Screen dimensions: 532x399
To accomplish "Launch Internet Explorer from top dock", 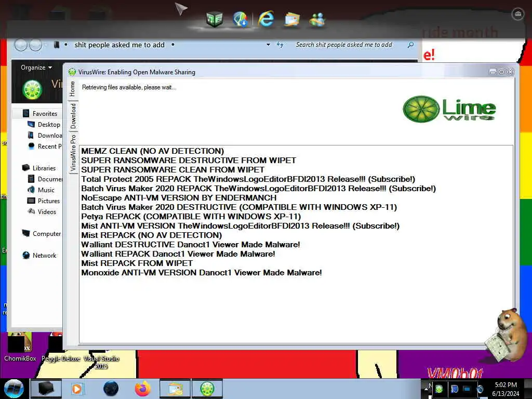I will (x=266, y=19).
